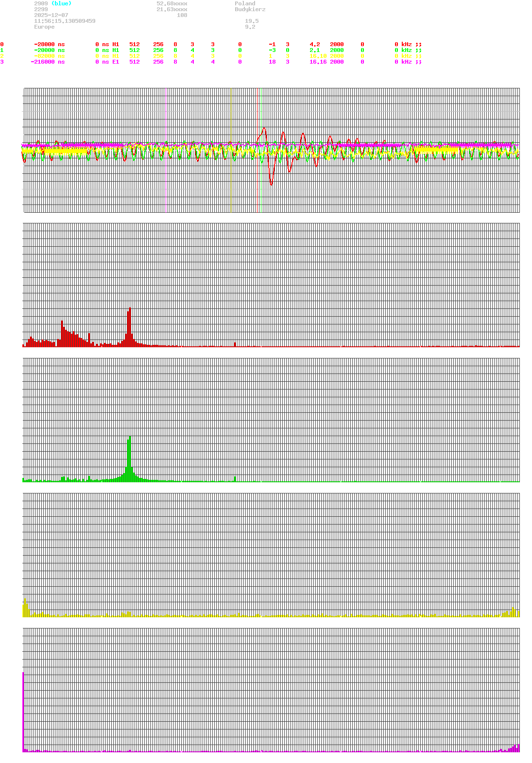Click green channel 1 offset -20000 ns

(49, 50)
